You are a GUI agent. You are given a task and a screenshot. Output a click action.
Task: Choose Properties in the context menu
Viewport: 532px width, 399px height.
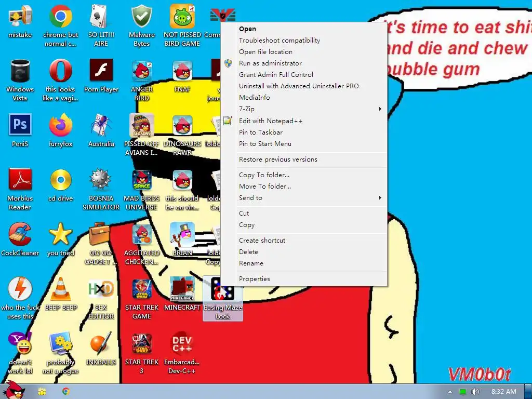point(303,279)
